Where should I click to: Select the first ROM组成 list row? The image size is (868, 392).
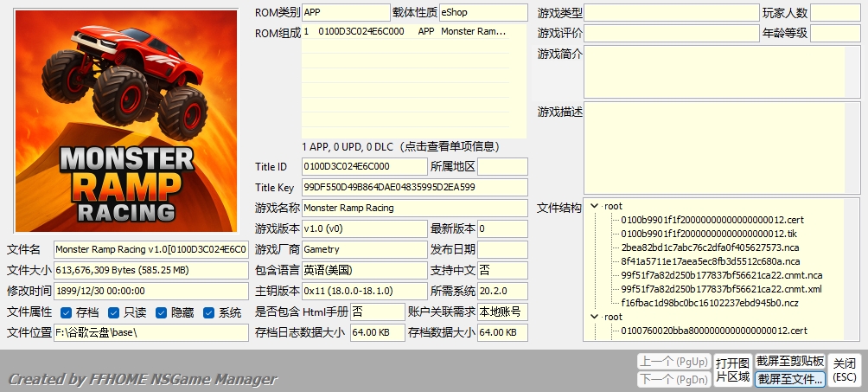tap(413, 31)
